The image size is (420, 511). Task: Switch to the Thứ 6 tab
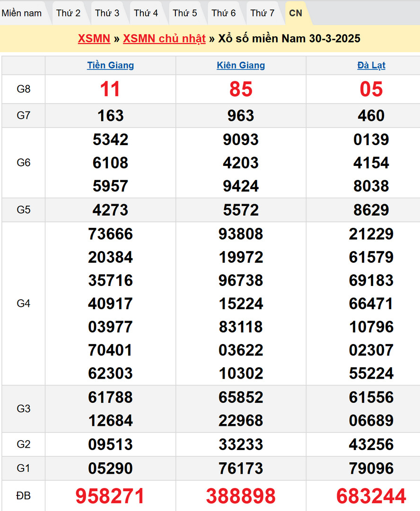223,13
